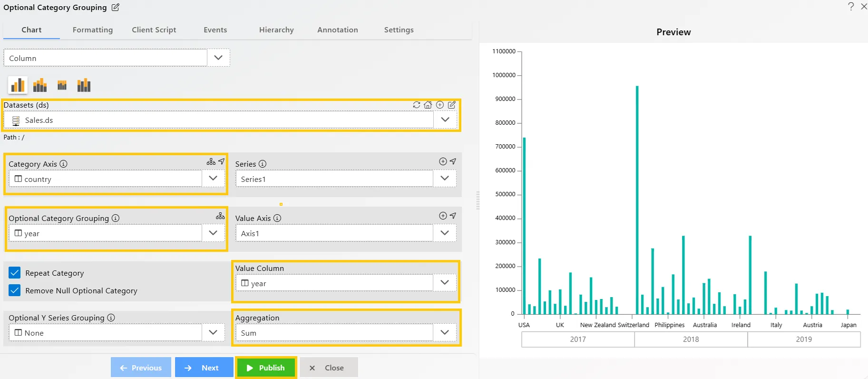Screen dimensions: 868x379
Task: Uncheck the Repeat Category checkbox
Action: (15, 273)
